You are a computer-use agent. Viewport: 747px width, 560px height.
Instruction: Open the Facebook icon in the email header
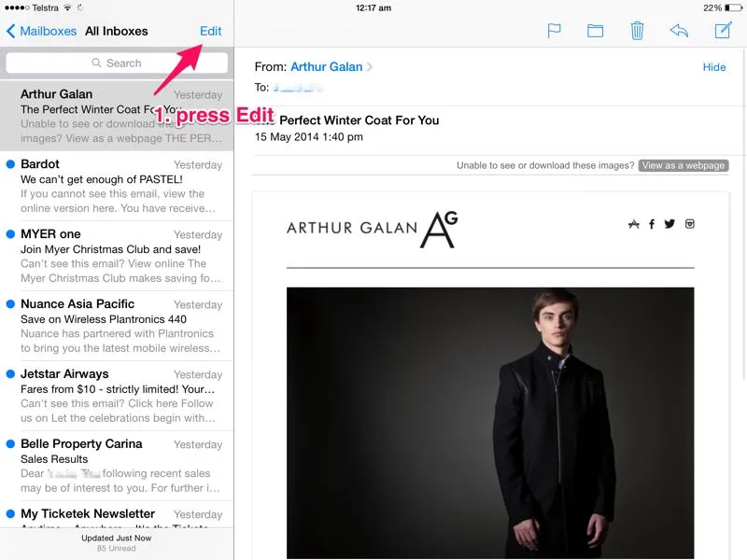(x=652, y=224)
